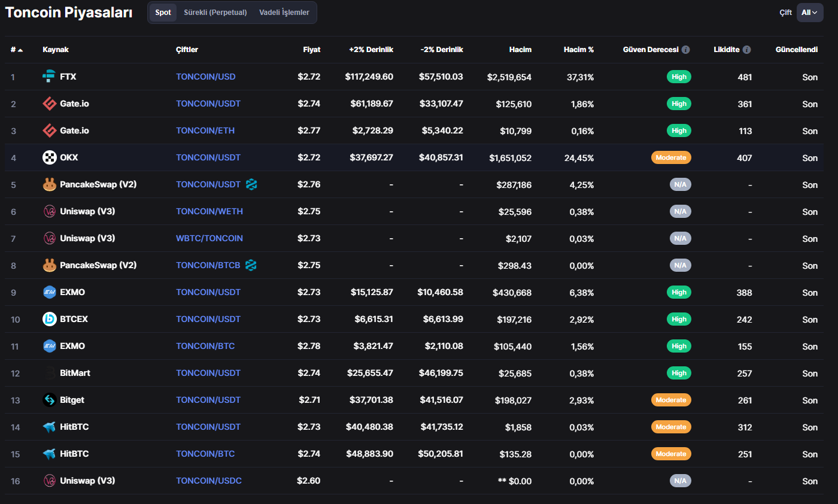Switch to the Vadeli İşlemler tab
838x504 pixels.
284,13
